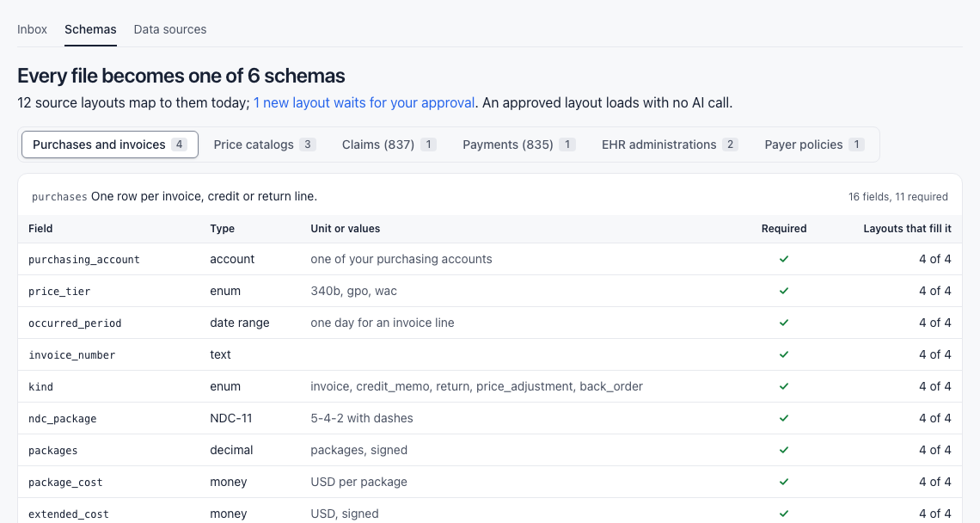This screenshot has width=980, height=523.
Task: Click the 'date range' type cell
Action: (239, 323)
